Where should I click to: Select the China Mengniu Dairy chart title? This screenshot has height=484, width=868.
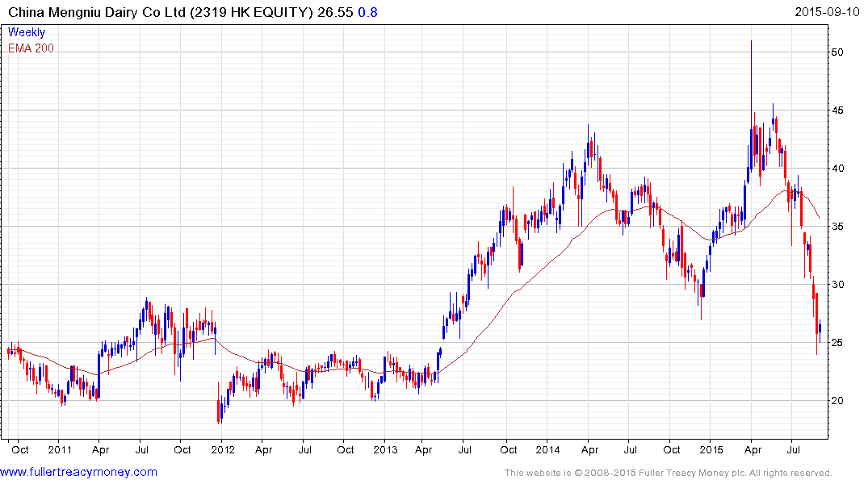point(161,12)
